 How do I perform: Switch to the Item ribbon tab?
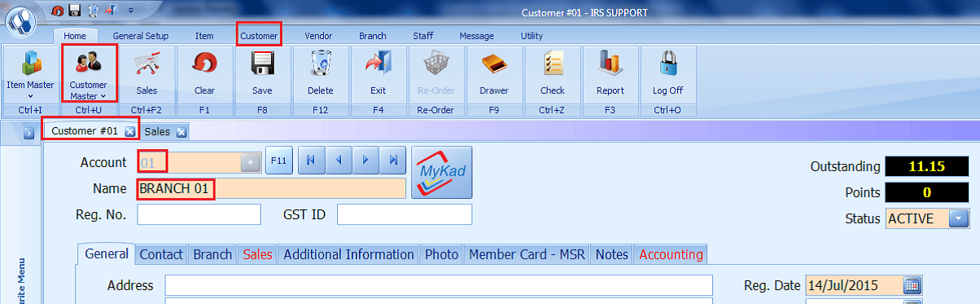(204, 36)
